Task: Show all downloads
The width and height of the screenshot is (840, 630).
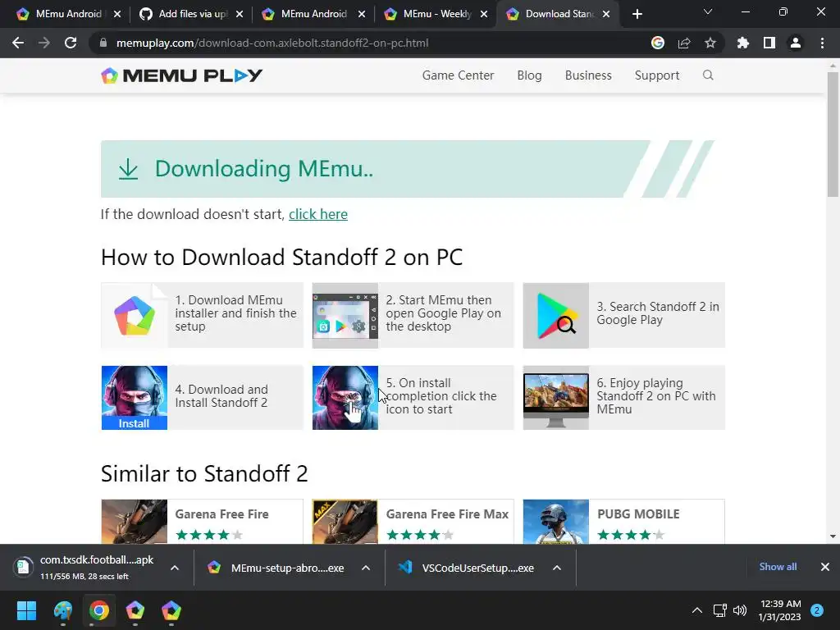Action: coord(778,567)
